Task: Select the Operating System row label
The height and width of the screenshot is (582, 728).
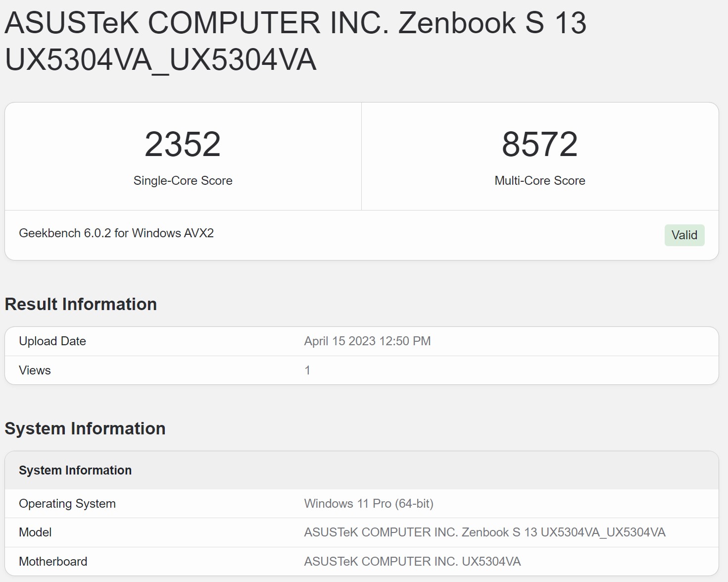Action: tap(67, 504)
